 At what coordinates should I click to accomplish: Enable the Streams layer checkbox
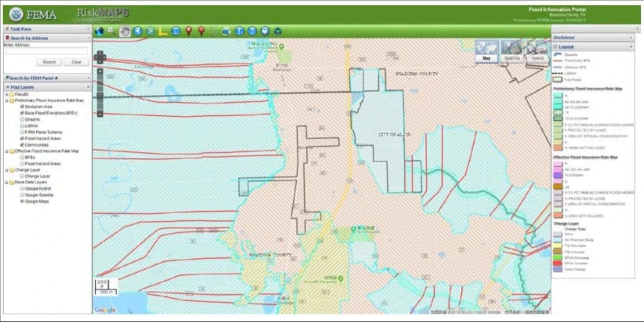click(x=22, y=119)
